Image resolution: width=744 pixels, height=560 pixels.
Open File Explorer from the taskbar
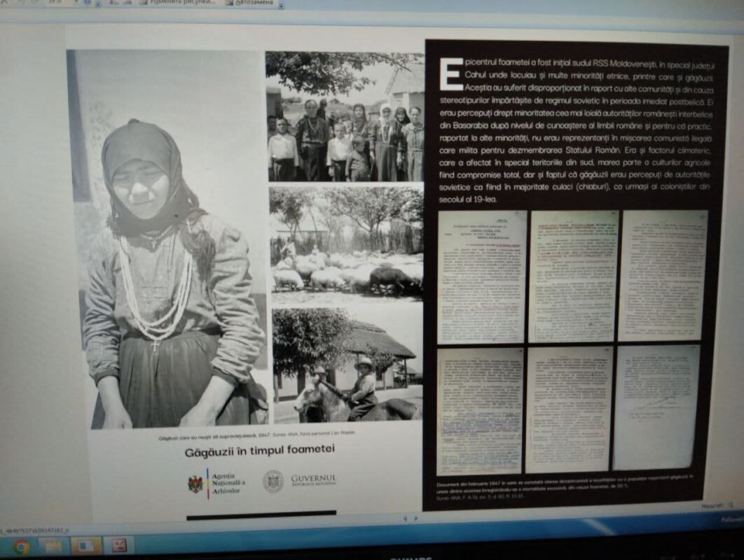[55, 546]
